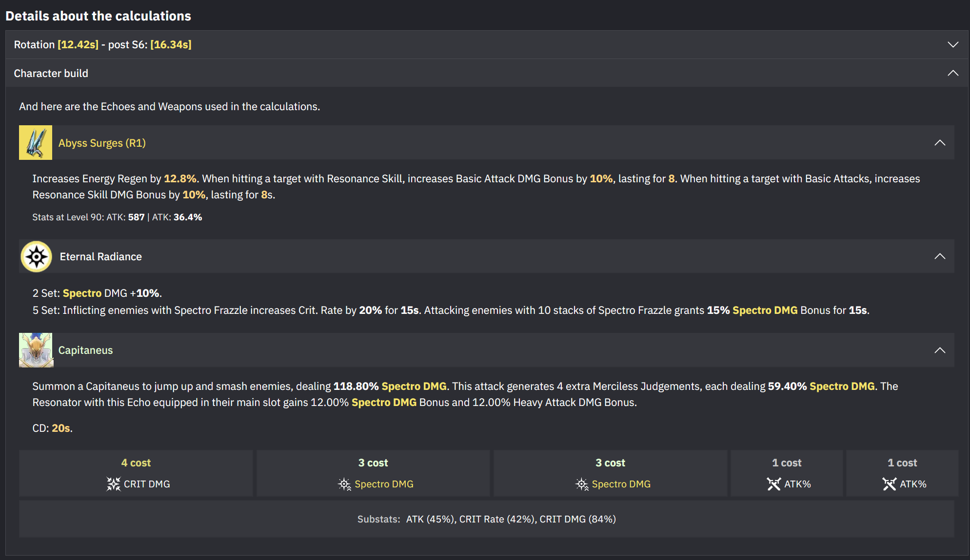Click the Capitaneus echo portrait
Screen dimensions: 970x560
36,350
